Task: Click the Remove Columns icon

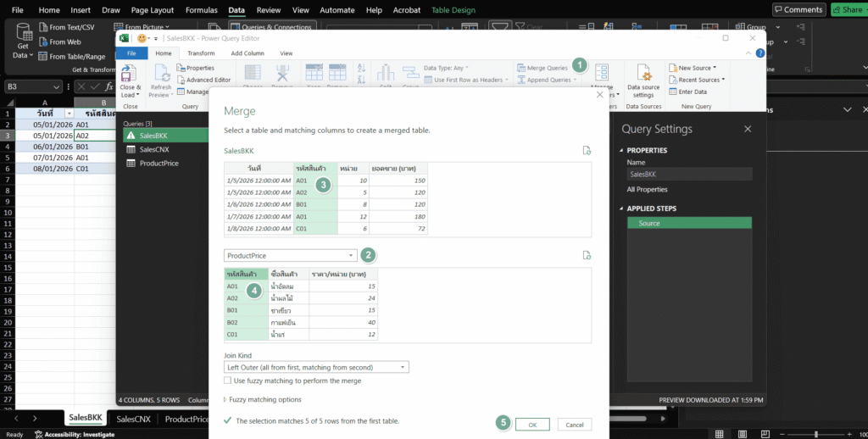Action: point(282,73)
